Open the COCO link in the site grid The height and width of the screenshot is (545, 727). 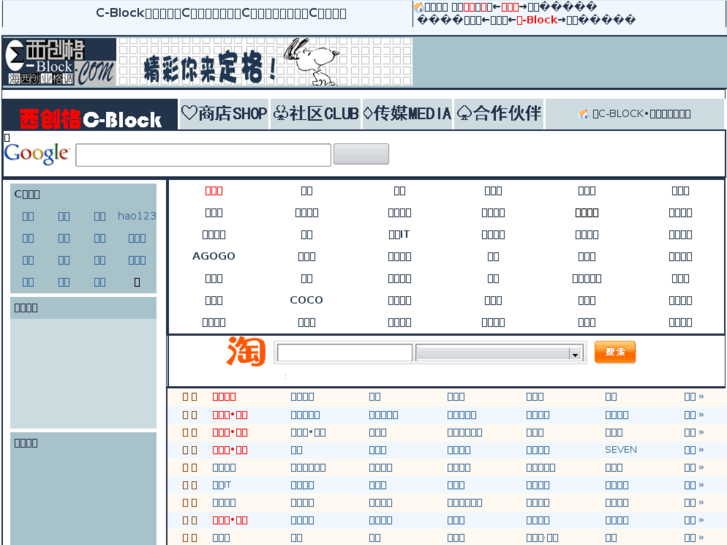[x=306, y=300]
